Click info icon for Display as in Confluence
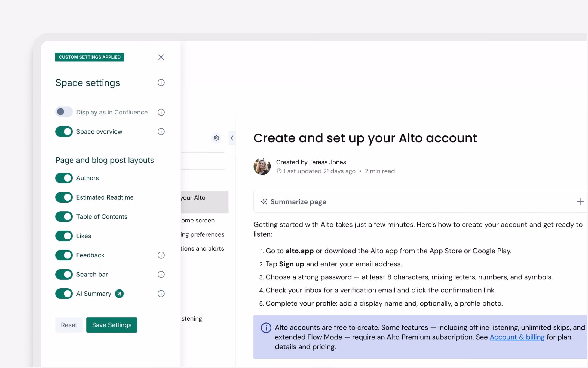 pyautogui.click(x=161, y=112)
